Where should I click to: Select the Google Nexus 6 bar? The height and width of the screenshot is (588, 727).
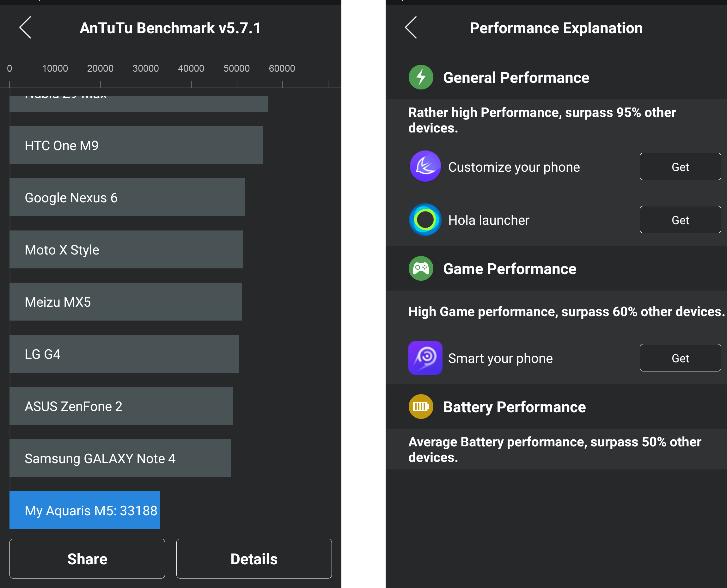pos(127,198)
